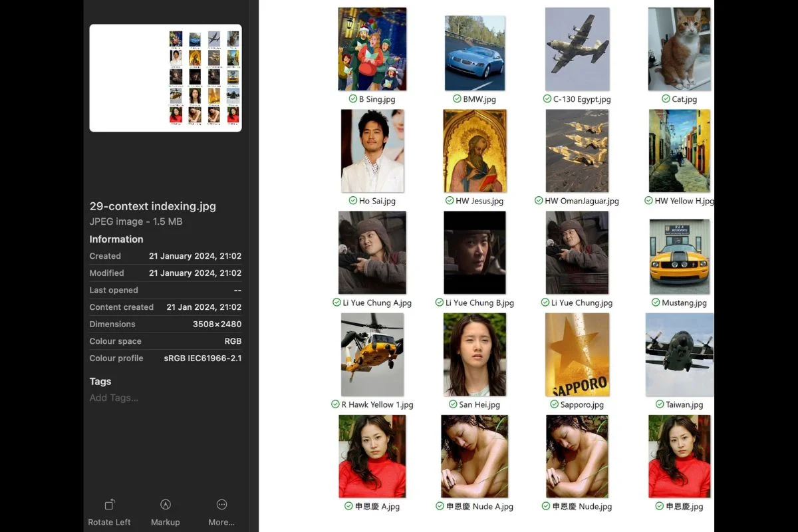The width and height of the screenshot is (798, 532).
Task: Open the More actions menu
Action: pos(221,505)
